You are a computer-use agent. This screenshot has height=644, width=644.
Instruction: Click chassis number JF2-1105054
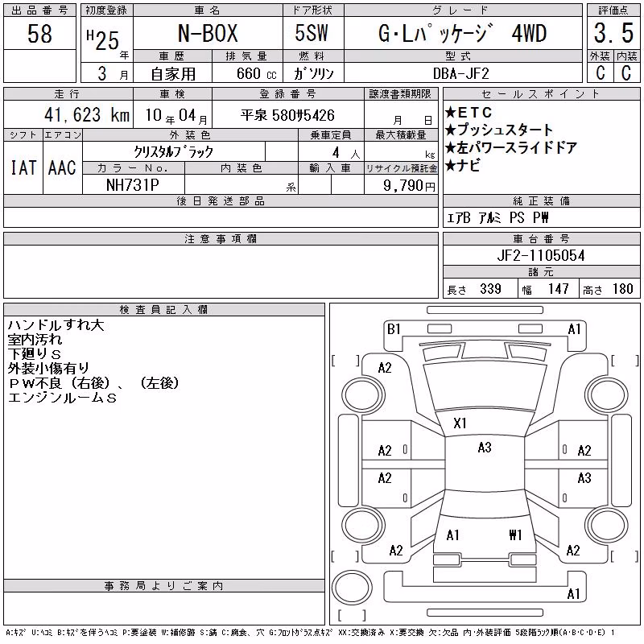[x=541, y=255]
